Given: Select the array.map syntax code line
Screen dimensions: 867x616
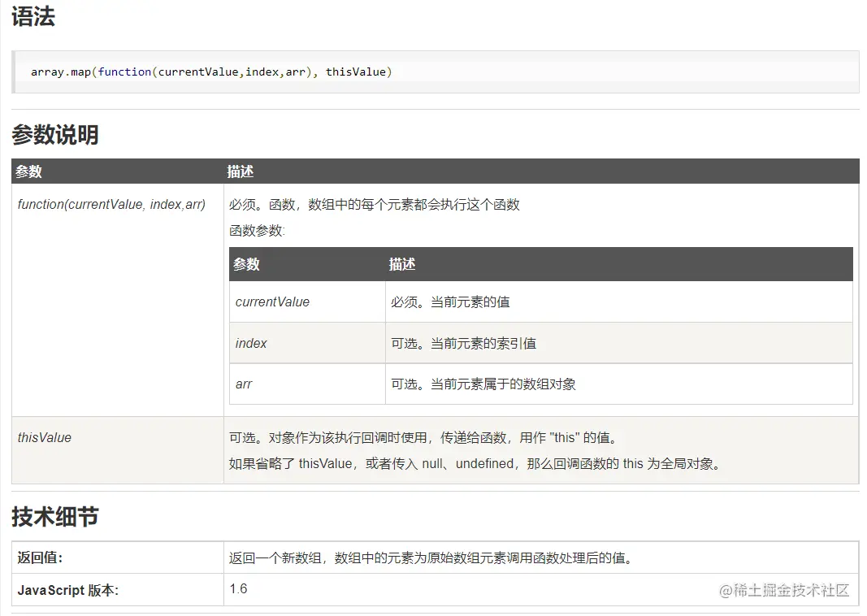Looking at the screenshot, I should [x=211, y=72].
